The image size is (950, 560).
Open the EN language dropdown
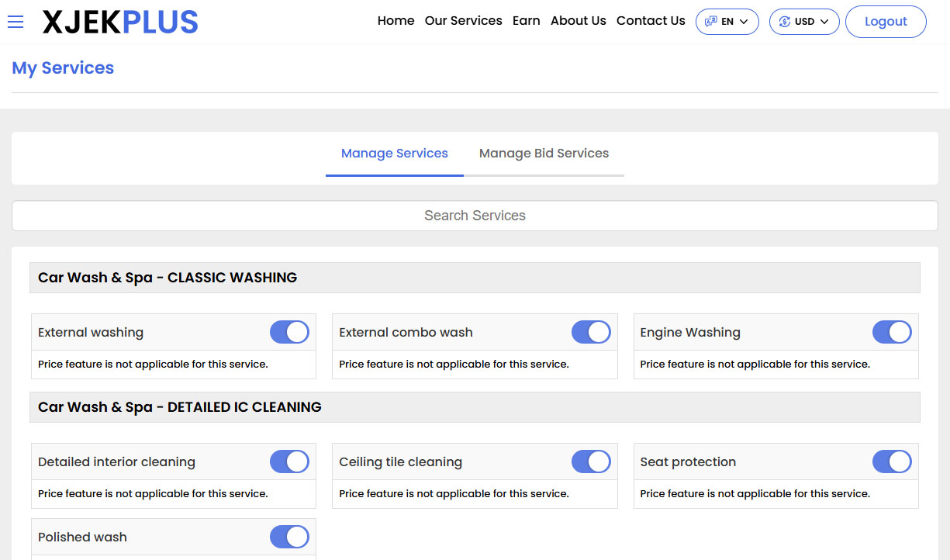click(x=727, y=22)
